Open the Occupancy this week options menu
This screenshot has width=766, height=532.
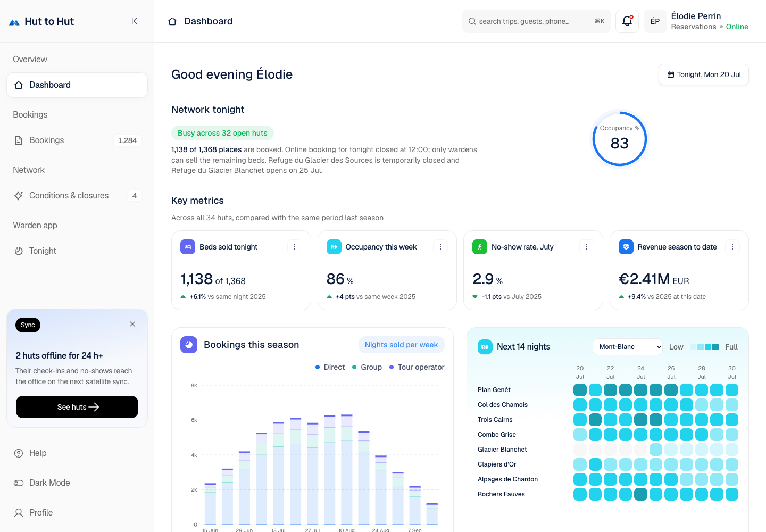(x=440, y=247)
